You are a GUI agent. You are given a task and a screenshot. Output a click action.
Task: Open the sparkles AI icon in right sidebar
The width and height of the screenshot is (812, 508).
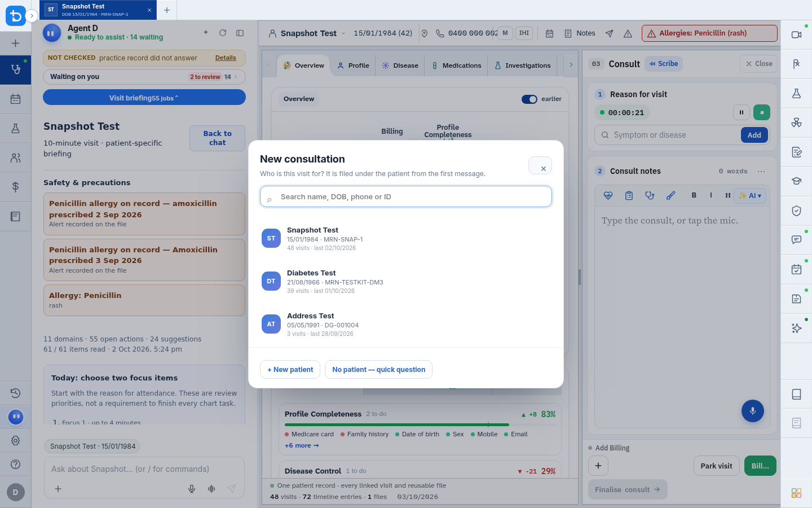[x=796, y=328]
